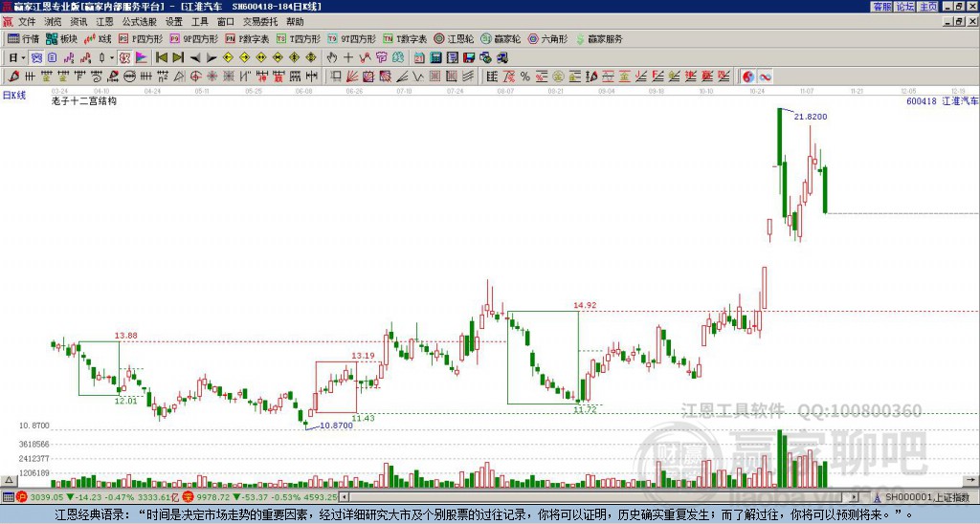Select the hand pan tool
The width and height of the screenshot is (980, 524).
click(331, 57)
